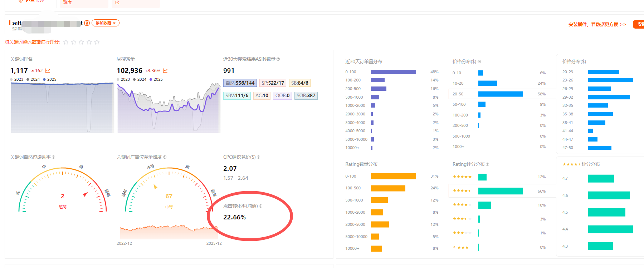This screenshot has width=644, height=268.
Task: Toggle the 2023 legend in keyword rank chart
Action: pos(17,79)
